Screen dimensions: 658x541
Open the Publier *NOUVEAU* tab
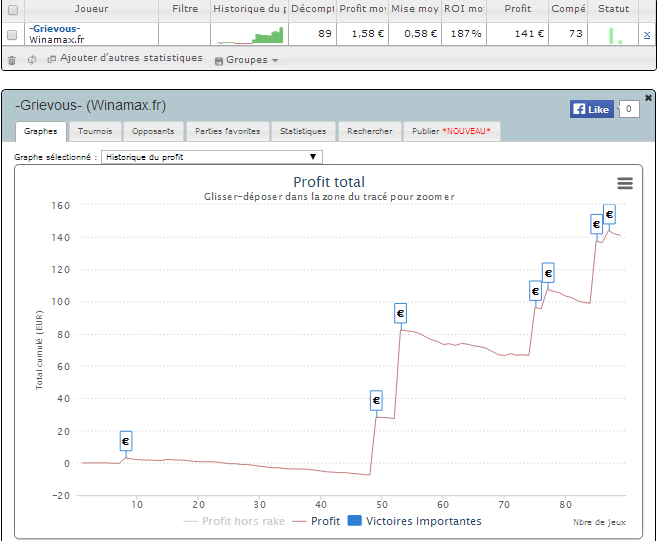(452, 131)
